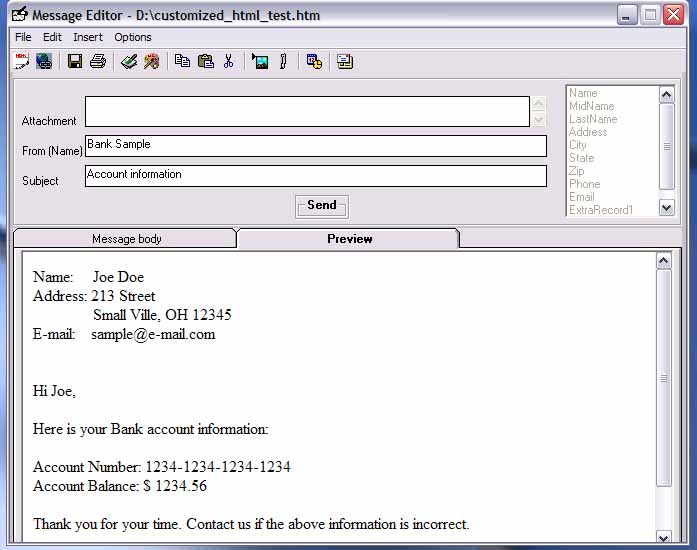
Task: Click the color palette icon in the toolbar
Action: click(x=151, y=62)
